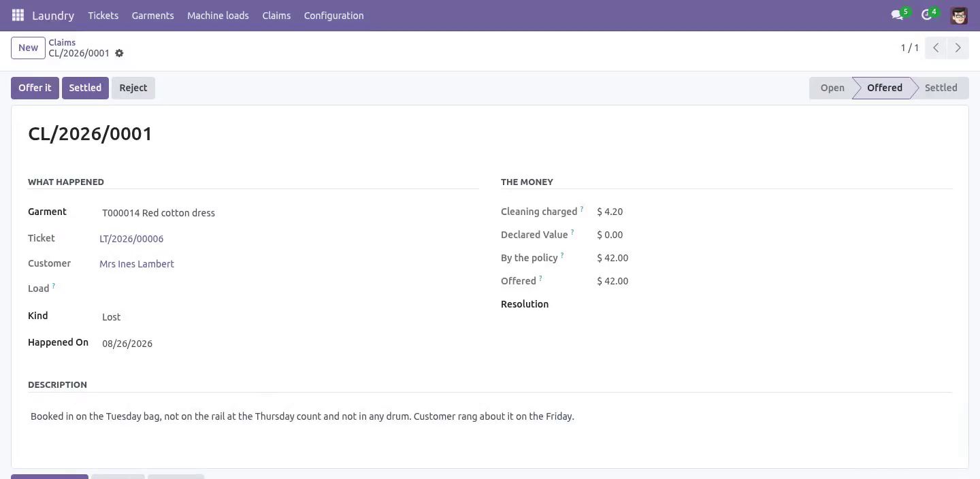Screen dimensions: 980x479
Task: Navigate to Claims breadcrumb link
Action: (x=62, y=42)
